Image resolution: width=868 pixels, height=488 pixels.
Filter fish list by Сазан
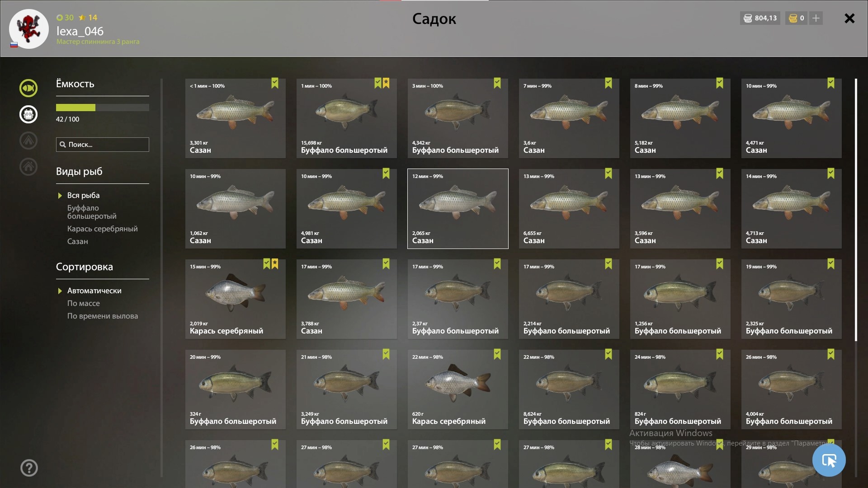point(77,241)
